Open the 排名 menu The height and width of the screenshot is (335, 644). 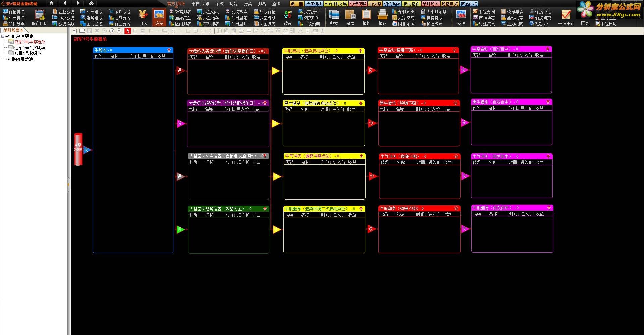click(262, 4)
